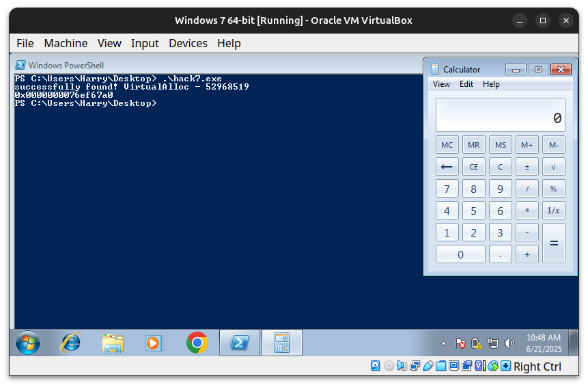Launch Internet Explorer from the taskbar
588x387 pixels.
tap(70, 343)
